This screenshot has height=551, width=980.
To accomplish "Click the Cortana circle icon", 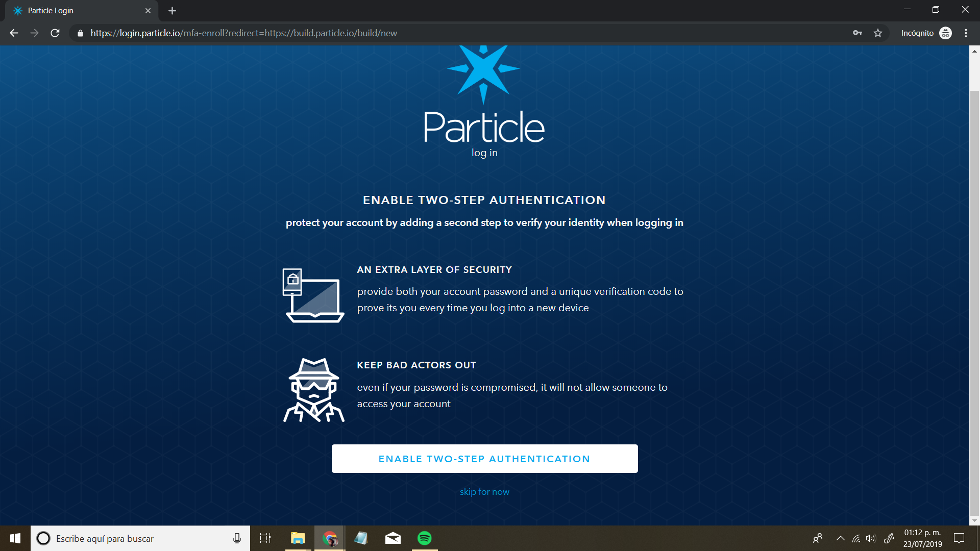I will pyautogui.click(x=43, y=538).
